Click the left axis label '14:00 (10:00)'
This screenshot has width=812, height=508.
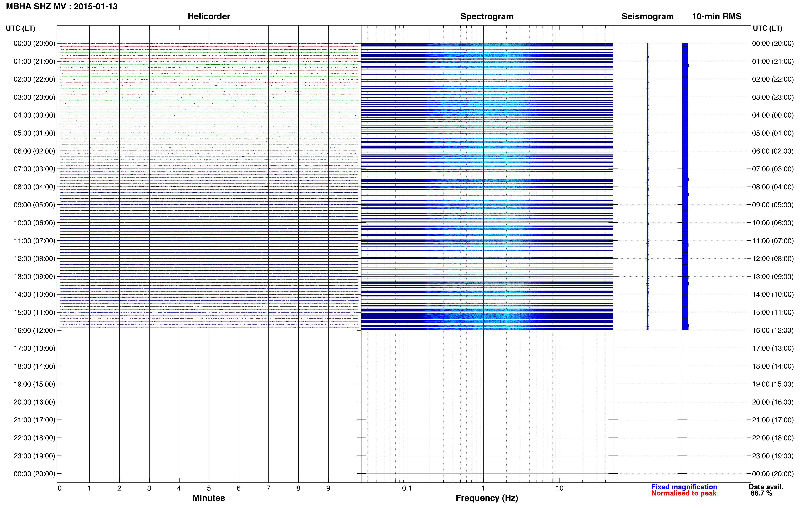[34, 295]
